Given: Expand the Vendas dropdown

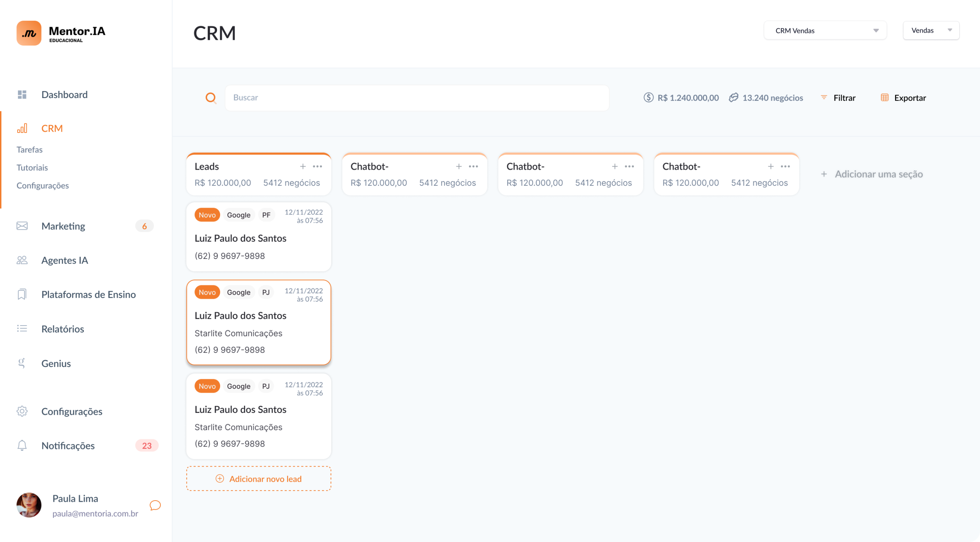Looking at the screenshot, I should point(931,31).
